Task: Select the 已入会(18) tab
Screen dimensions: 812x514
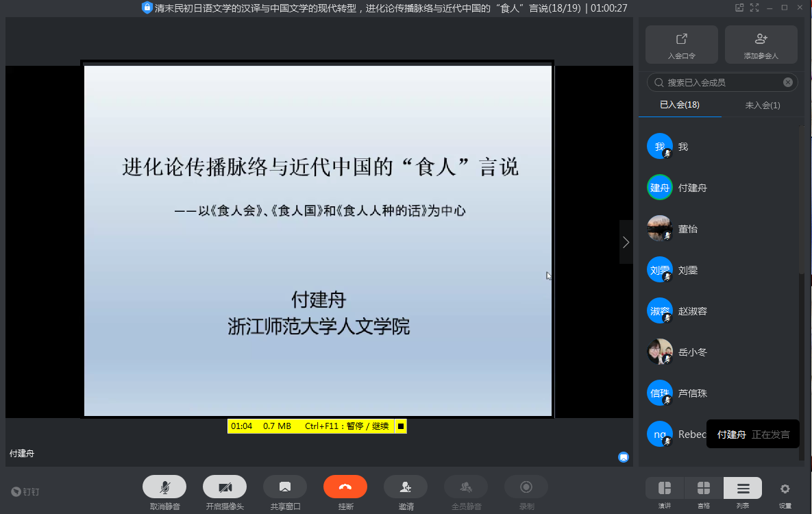Action: click(680, 105)
